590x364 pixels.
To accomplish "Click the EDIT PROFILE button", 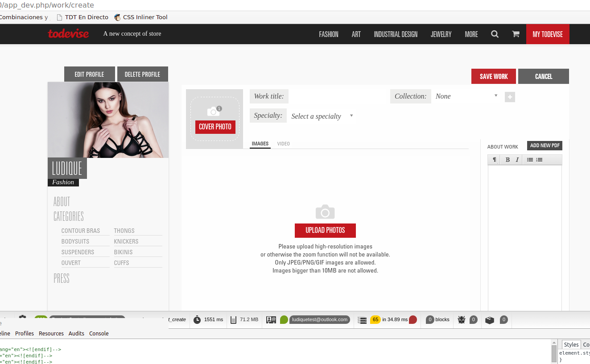I will point(89,74).
